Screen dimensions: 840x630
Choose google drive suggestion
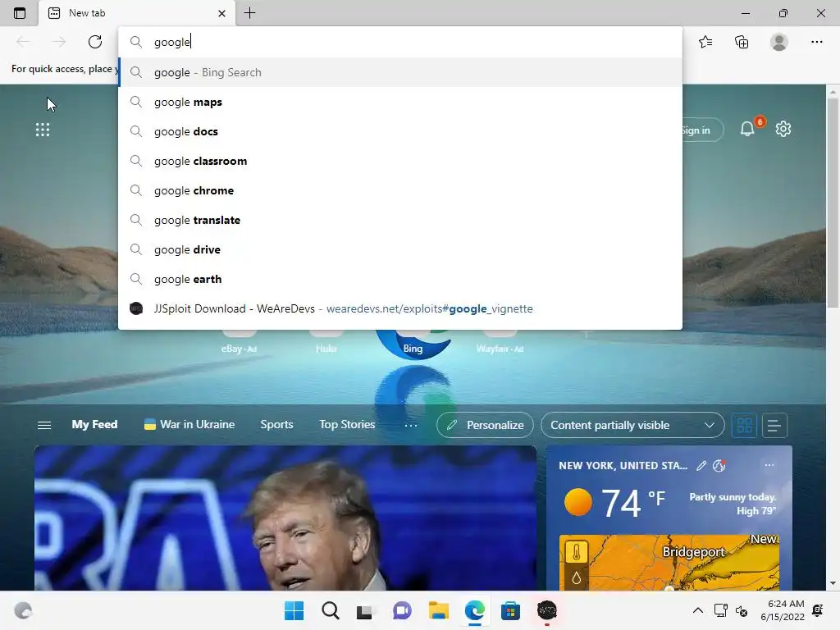[400, 249]
